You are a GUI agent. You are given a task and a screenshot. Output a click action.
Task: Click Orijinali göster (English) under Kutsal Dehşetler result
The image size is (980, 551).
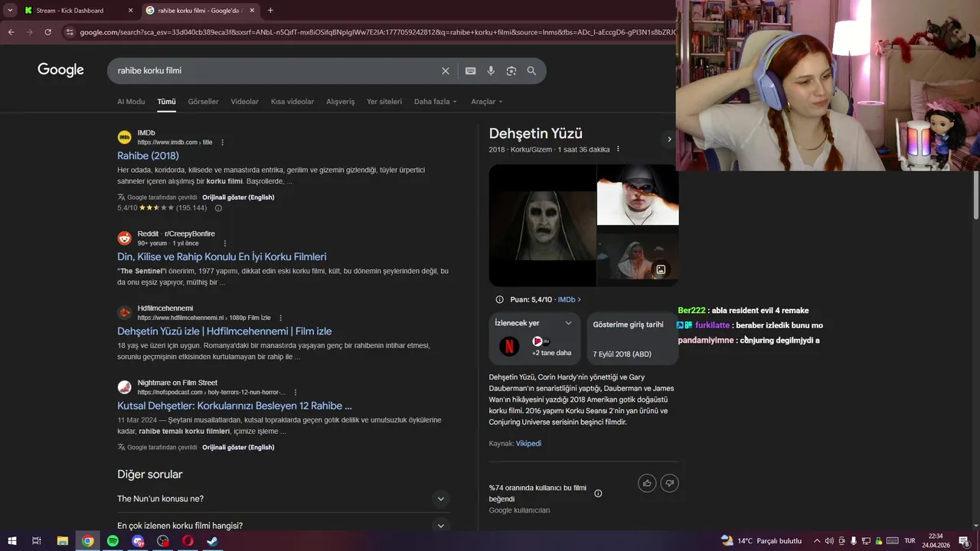[238, 448]
